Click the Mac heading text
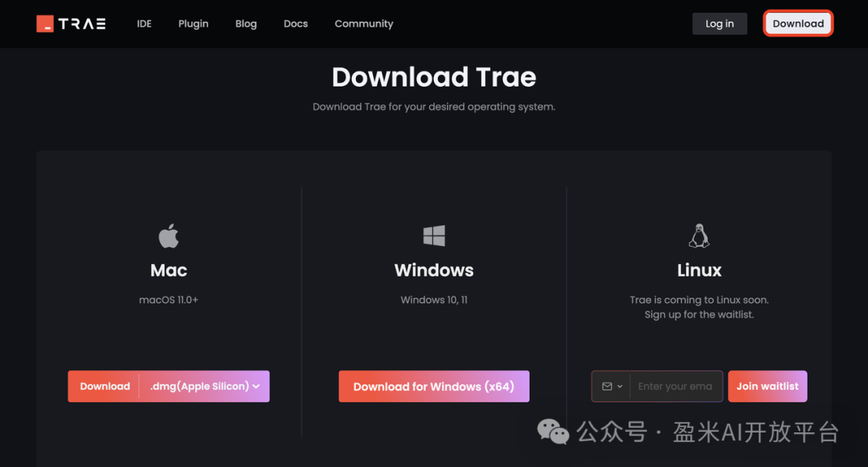This screenshot has width=868, height=467. pos(168,270)
